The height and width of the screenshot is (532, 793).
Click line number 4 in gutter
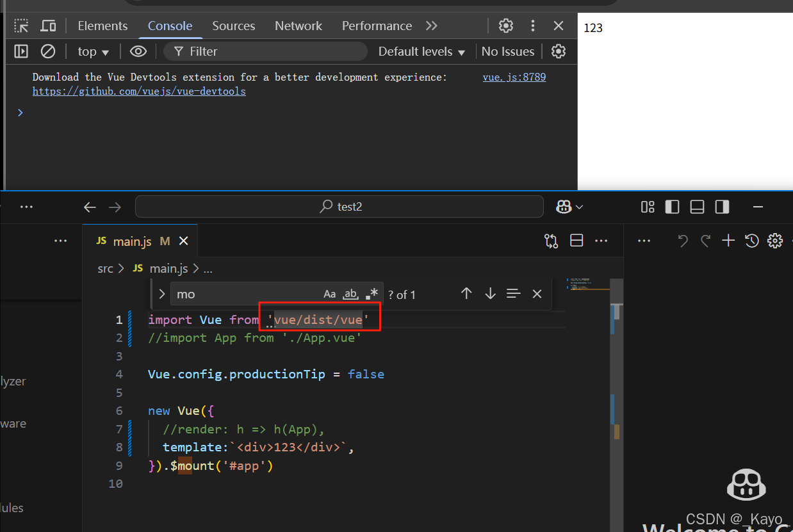pyautogui.click(x=119, y=375)
